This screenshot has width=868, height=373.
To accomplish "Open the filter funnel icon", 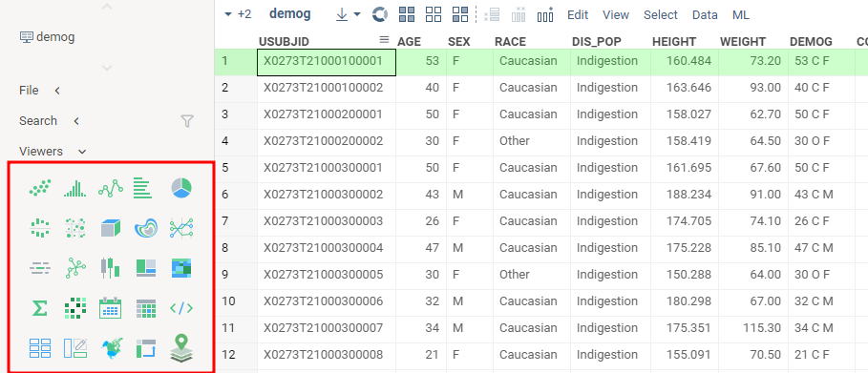I will pyautogui.click(x=188, y=121).
